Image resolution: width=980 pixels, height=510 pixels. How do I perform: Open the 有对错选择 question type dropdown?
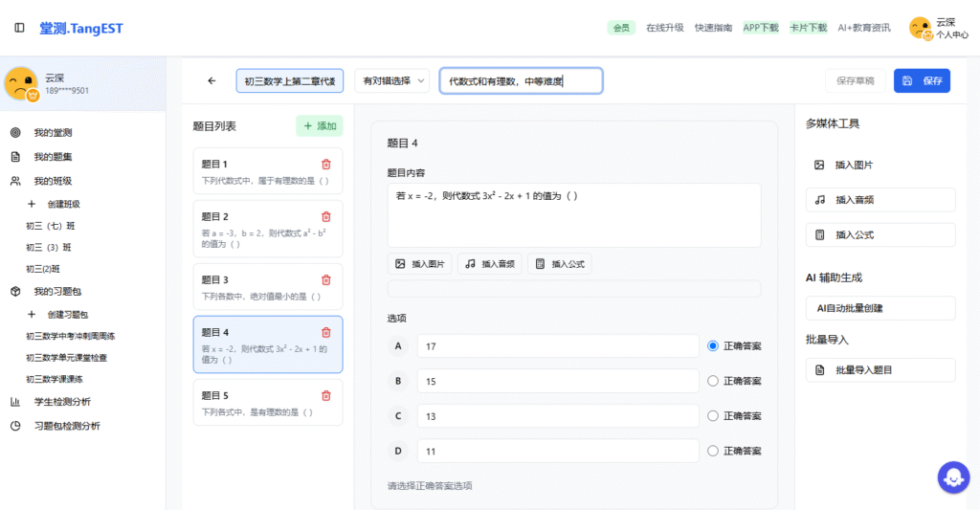pyautogui.click(x=392, y=81)
